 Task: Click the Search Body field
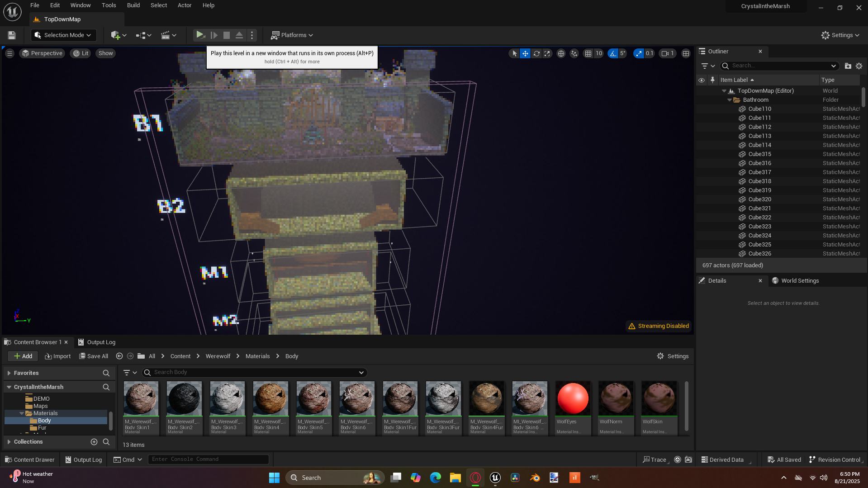pos(255,373)
